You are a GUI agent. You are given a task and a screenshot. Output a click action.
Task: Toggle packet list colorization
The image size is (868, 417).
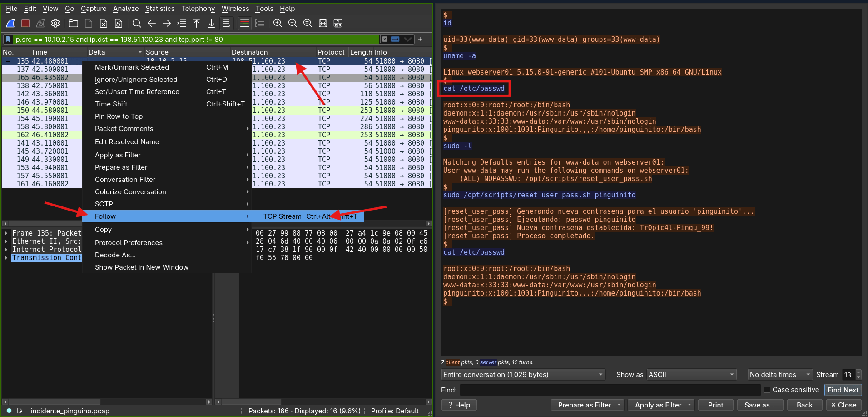point(244,23)
